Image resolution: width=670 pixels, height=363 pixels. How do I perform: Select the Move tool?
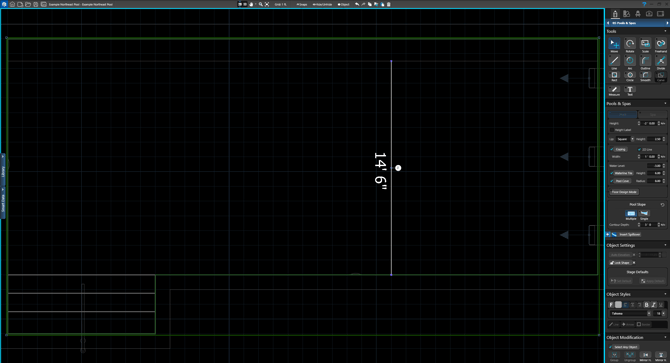[614, 44]
